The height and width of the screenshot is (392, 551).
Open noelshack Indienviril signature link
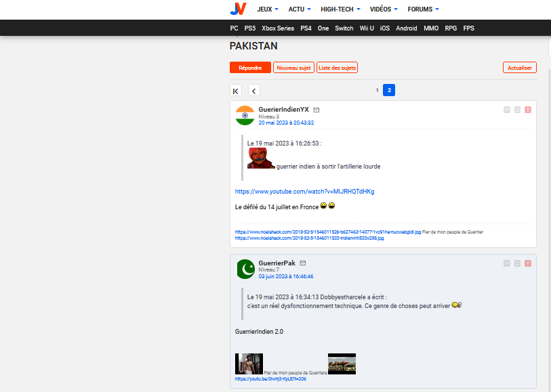point(309,238)
